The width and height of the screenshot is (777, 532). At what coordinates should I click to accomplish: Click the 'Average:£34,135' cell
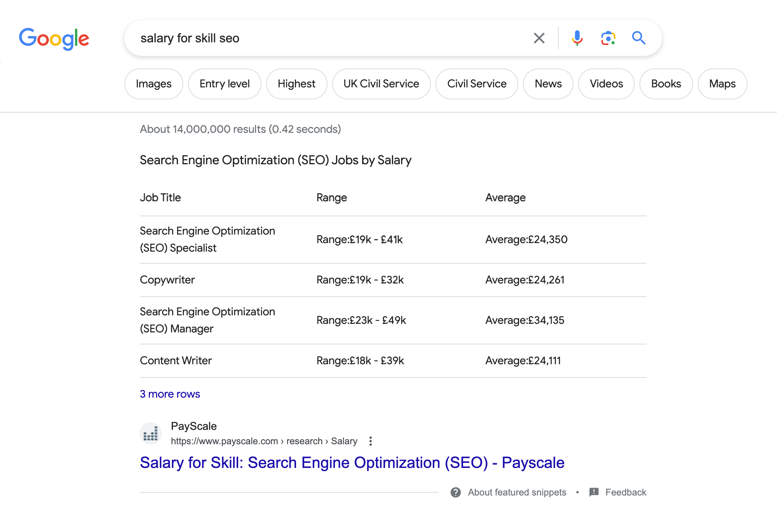(525, 320)
